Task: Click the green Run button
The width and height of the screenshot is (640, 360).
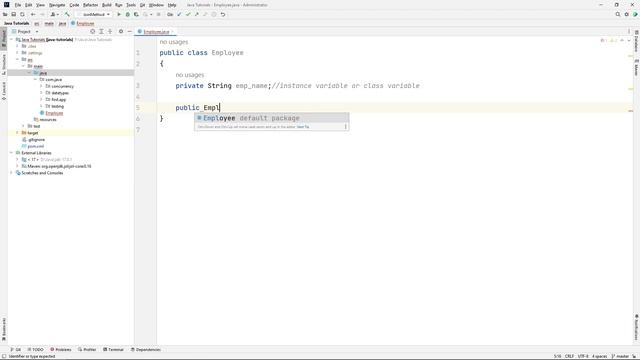Action: pyautogui.click(x=119, y=14)
